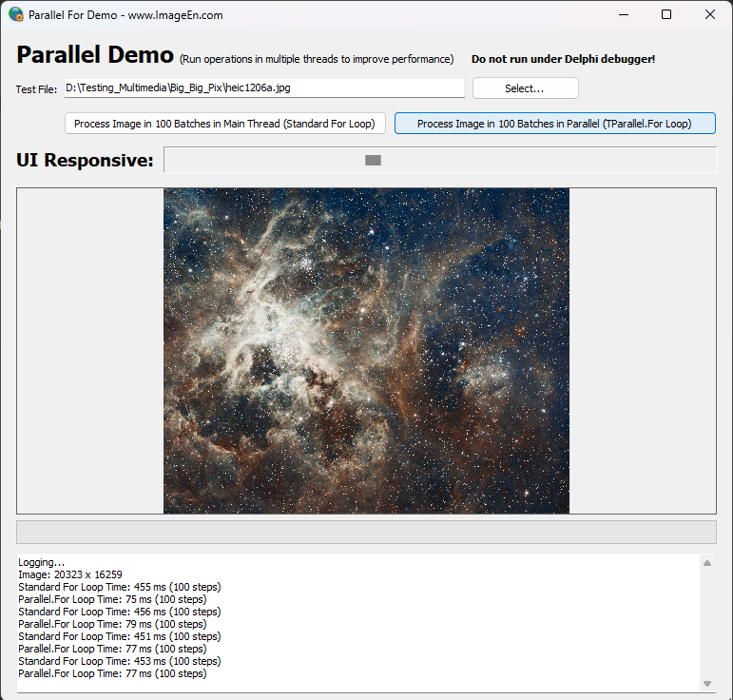Viewport: 733px width, 700px height.
Task: Click the nebula image preview
Action: [367, 351]
